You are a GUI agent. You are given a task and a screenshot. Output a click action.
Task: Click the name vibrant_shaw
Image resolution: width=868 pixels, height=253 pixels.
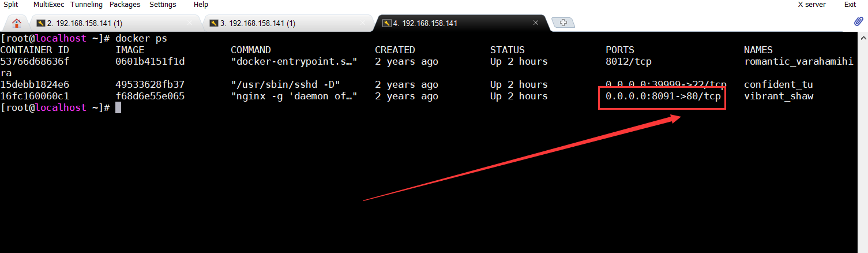click(x=779, y=96)
